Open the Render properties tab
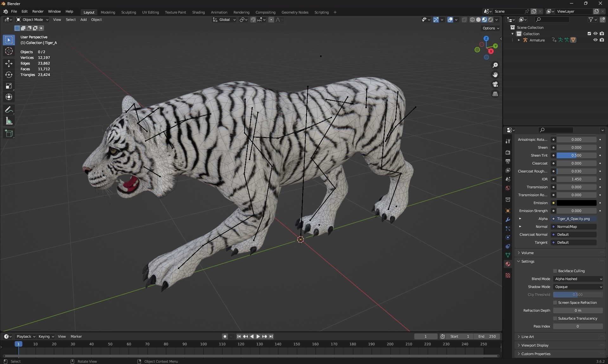Screen dimensions: 608x364 (x=508, y=152)
